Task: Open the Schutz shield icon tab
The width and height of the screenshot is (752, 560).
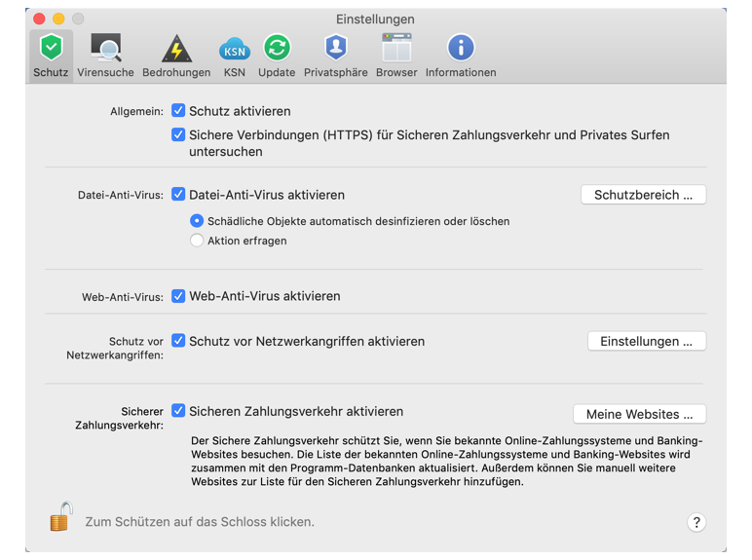Action: coord(51,49)
